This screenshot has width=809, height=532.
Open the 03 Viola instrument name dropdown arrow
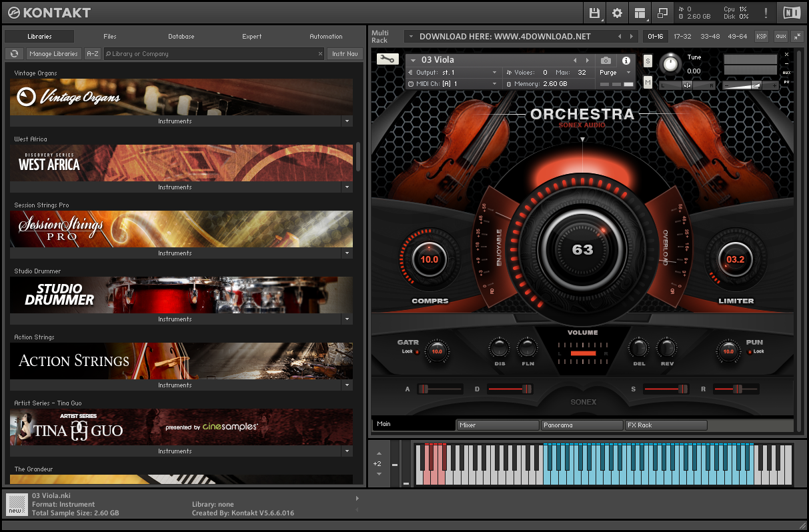[414, 61]
